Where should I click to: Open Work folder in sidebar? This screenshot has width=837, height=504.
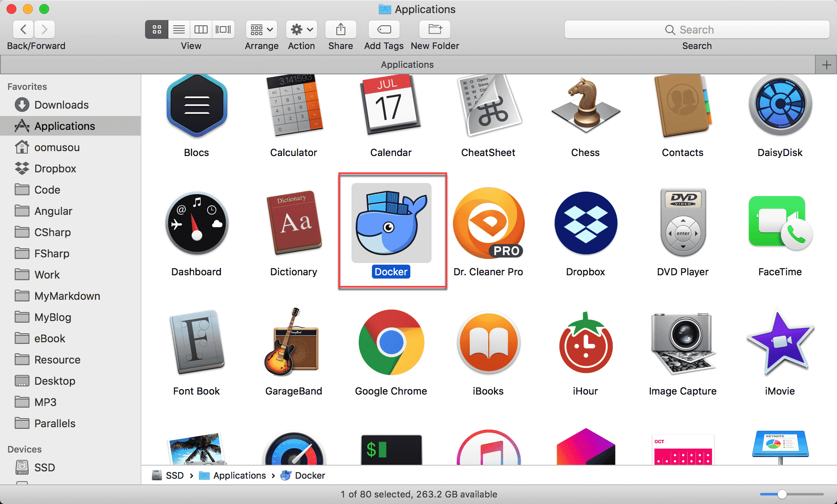[70, 275]
